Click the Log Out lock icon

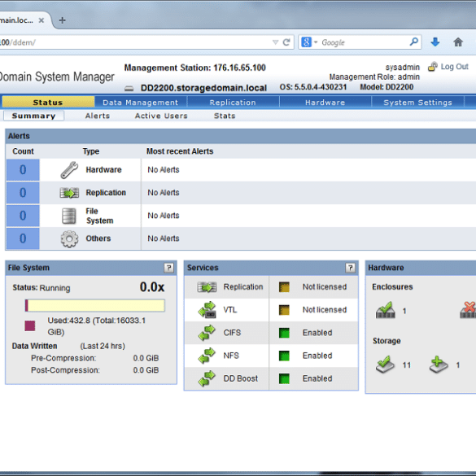click(x=433, y=67)
